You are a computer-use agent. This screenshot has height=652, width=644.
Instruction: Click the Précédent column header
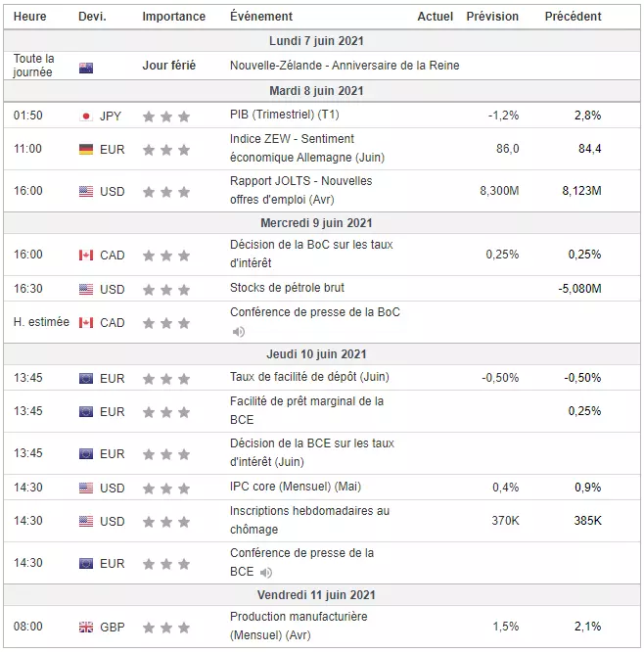click(x=573, y=17)
